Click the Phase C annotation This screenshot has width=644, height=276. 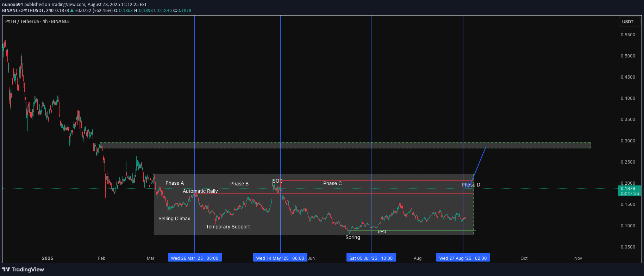332,183
